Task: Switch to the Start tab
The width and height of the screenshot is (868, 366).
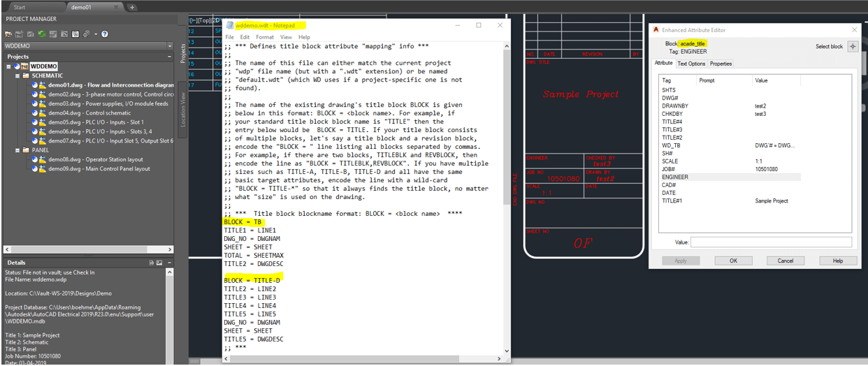Action: click(20, 7)
